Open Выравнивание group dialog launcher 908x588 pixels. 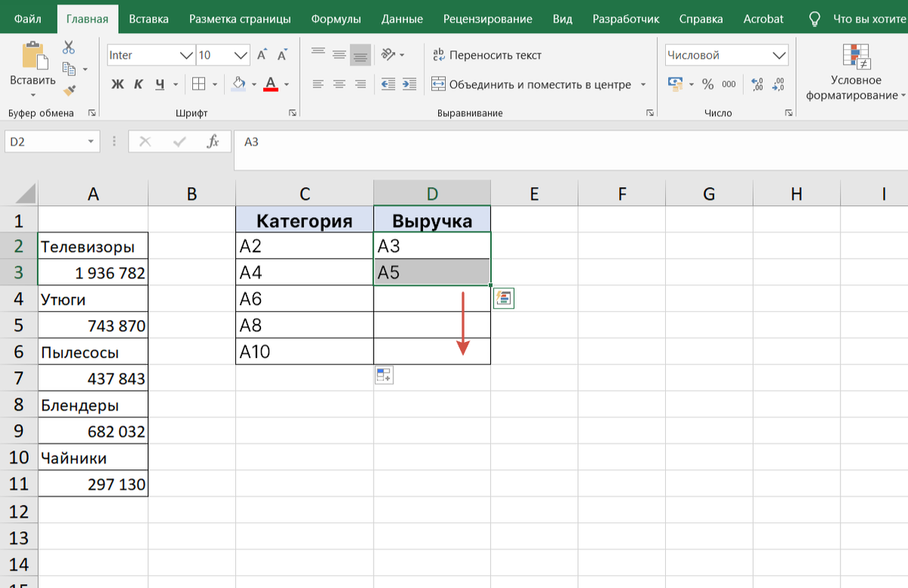tap(649, 113)
